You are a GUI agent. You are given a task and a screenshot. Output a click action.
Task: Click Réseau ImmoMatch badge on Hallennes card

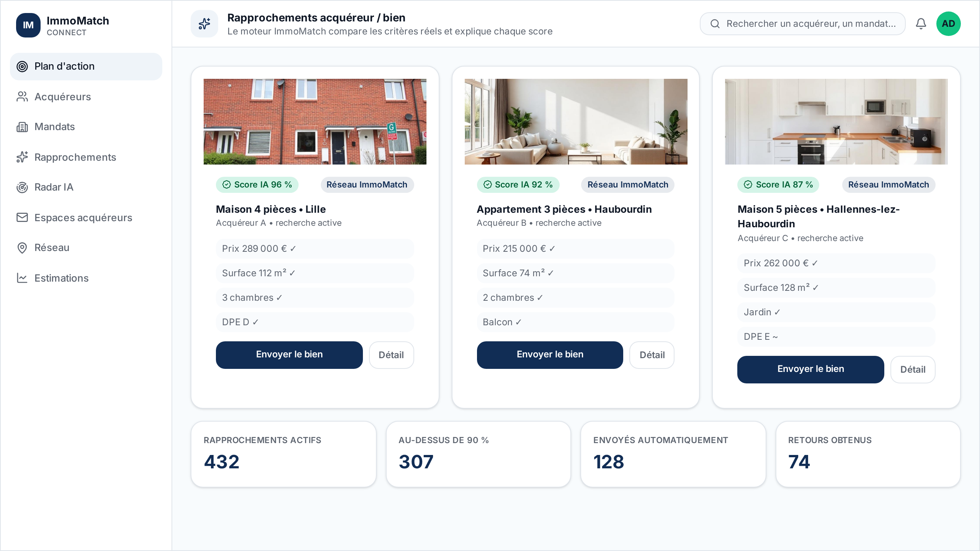pyautogui.click(x=889, y=185)
